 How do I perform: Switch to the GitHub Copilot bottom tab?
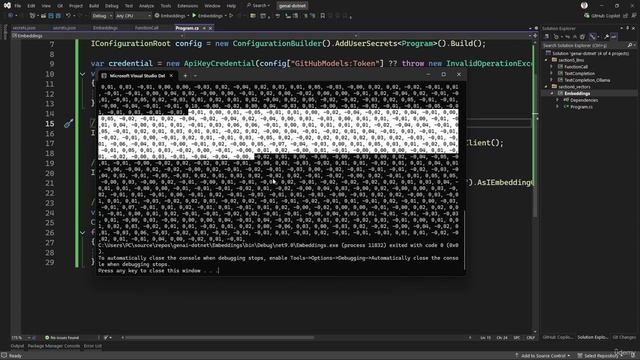click(x=558, y=338)
